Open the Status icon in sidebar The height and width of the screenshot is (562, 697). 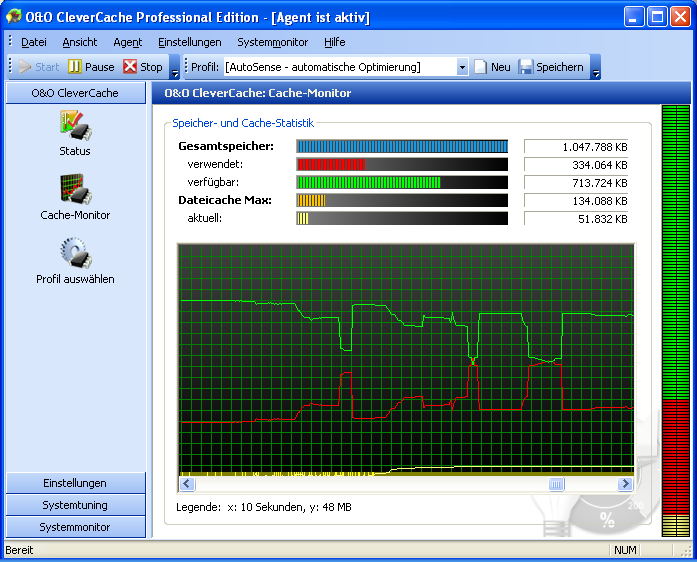[x=75, y=125]
